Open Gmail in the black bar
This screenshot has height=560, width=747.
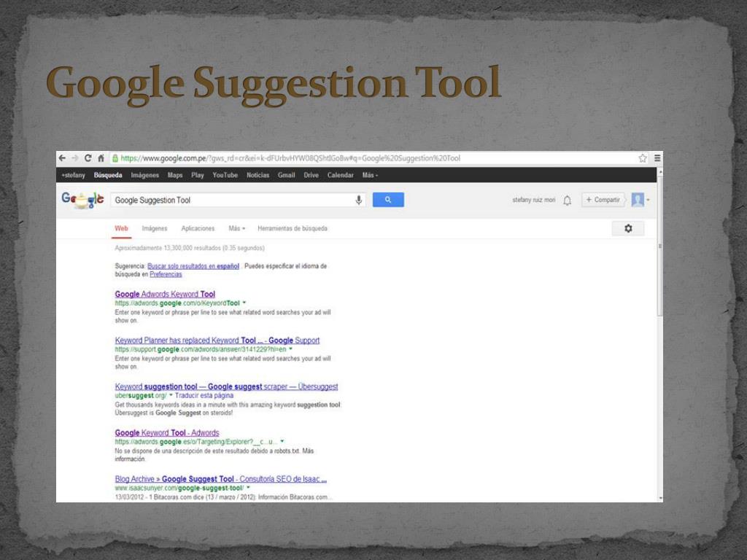(286, 175)
